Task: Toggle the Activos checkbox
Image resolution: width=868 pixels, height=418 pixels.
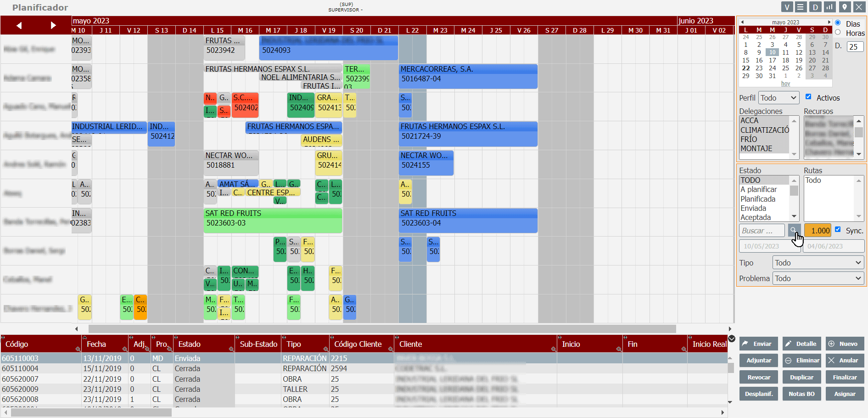Action: click(808, 97)
